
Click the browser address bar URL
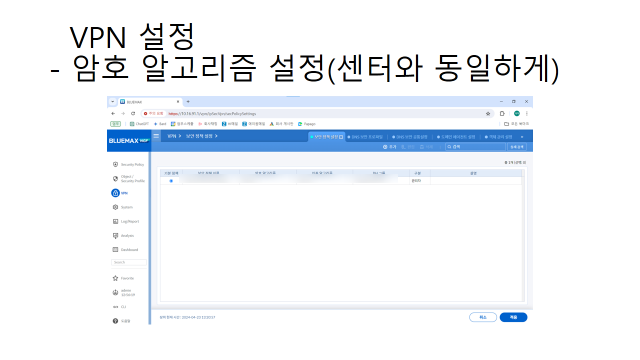(212, 114)
